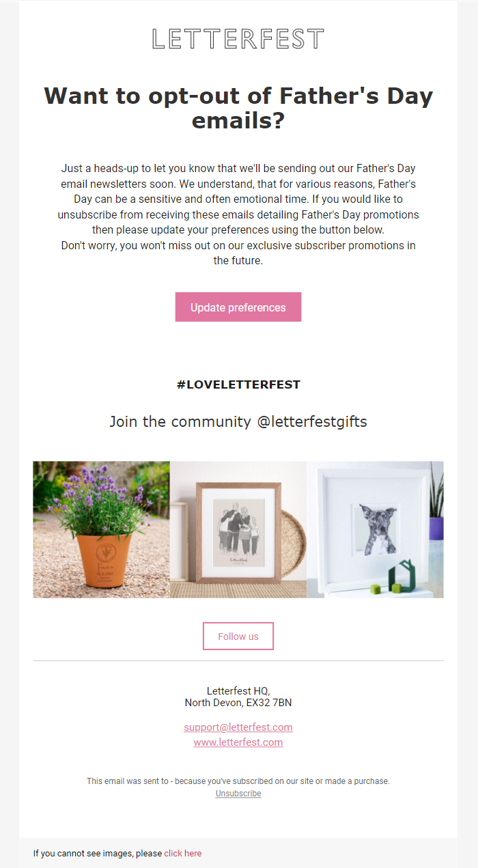The image size is (478, 868).
Task: Click the Letterfest HQ address line
Action: [x=238, y=690]
